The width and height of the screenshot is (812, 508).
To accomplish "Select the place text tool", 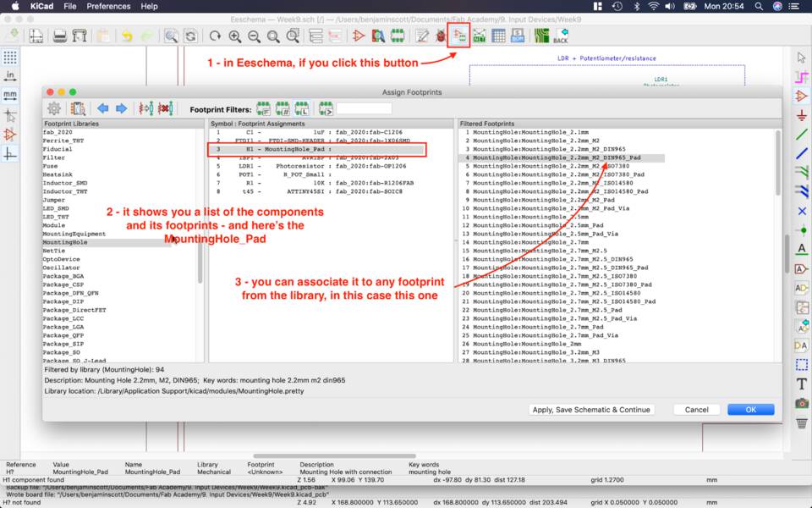I will (x=802, y=384).
